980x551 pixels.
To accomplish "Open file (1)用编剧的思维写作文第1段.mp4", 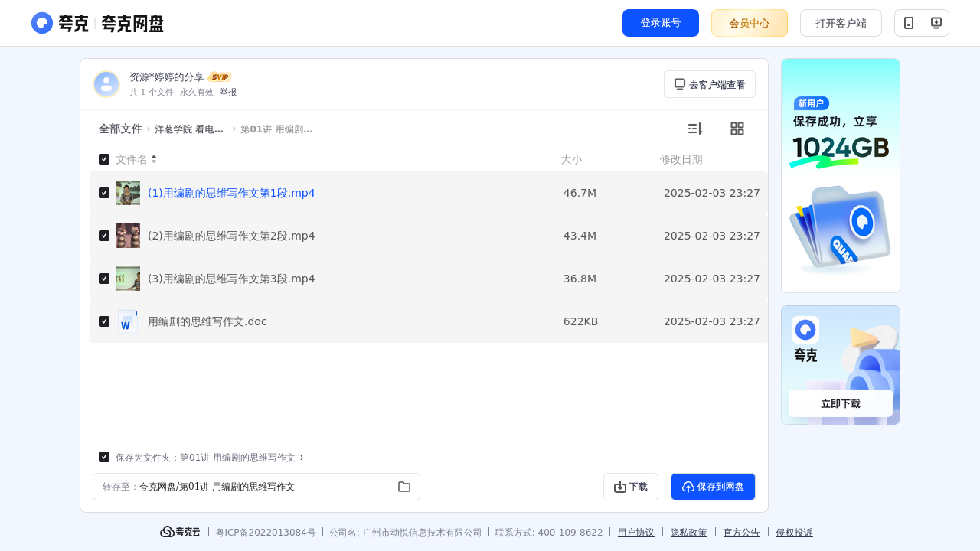I will tap(231, 193).
